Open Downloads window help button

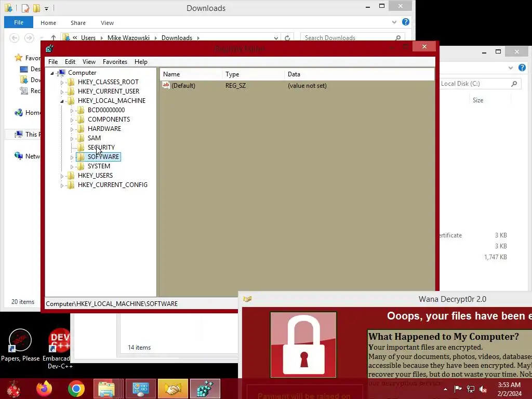pos(405,22)
